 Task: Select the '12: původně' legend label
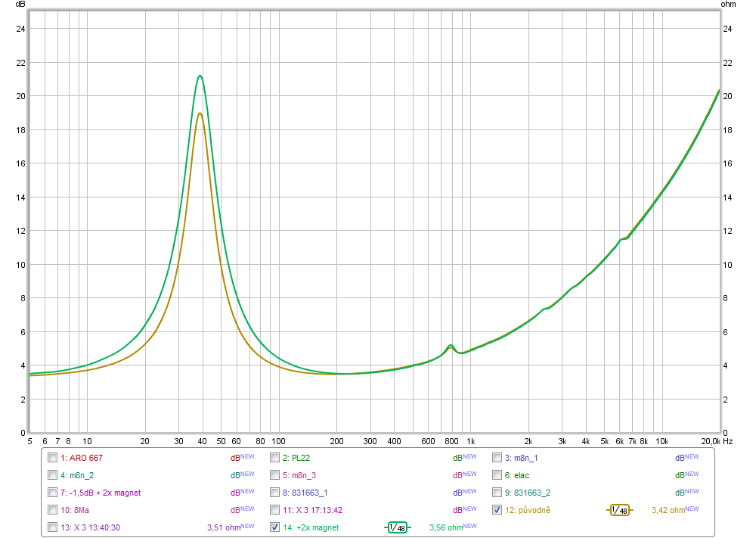pyautogui.click(x=528, y=510)
